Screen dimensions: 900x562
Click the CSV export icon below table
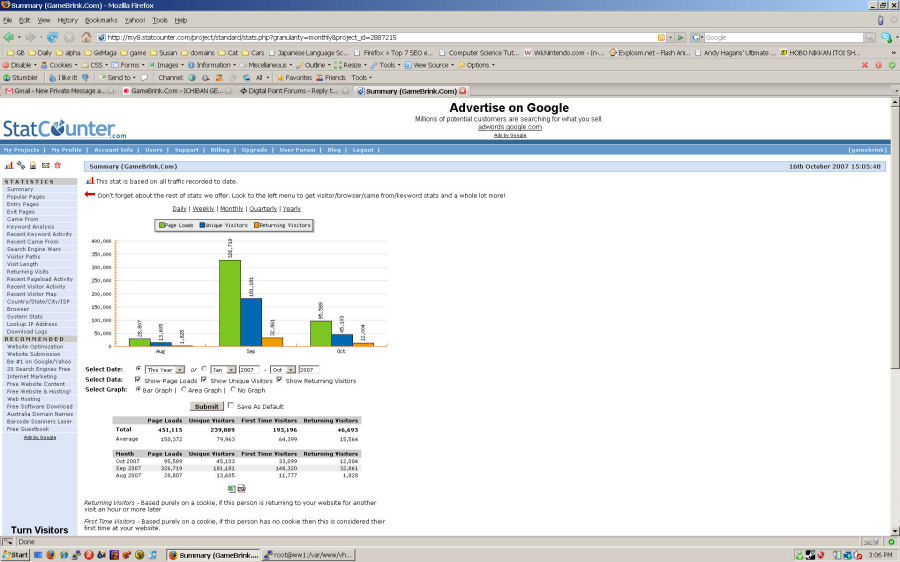(x=241, y=488)
